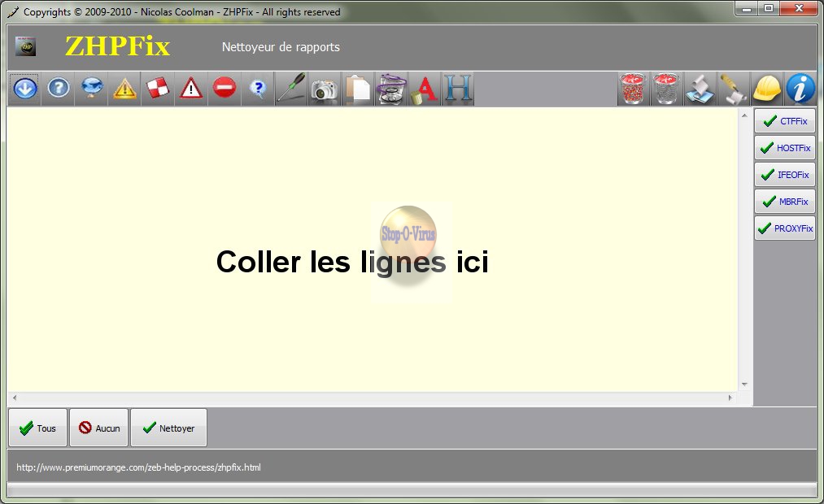Click the ZHP logo icon in the header

[25, 46]
